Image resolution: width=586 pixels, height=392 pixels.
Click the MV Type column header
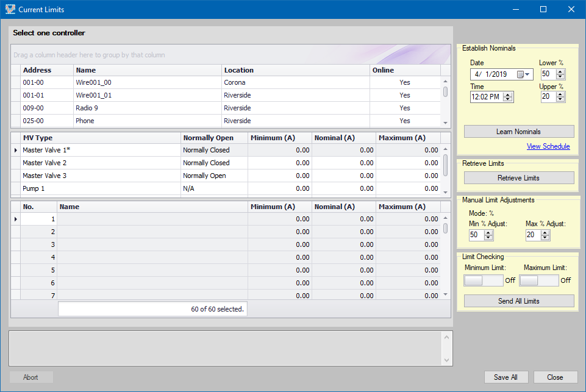click(101, 138)
